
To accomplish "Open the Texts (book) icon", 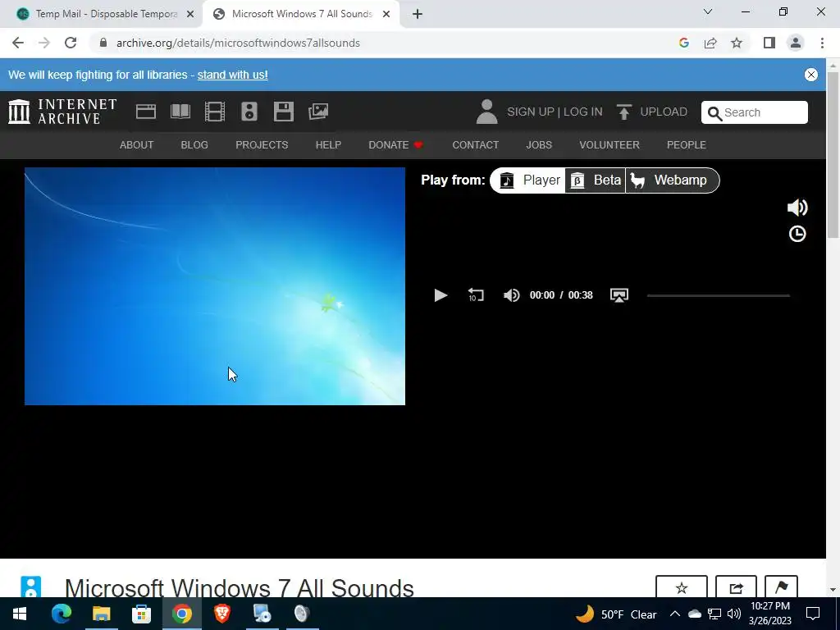I will (180, 112).
